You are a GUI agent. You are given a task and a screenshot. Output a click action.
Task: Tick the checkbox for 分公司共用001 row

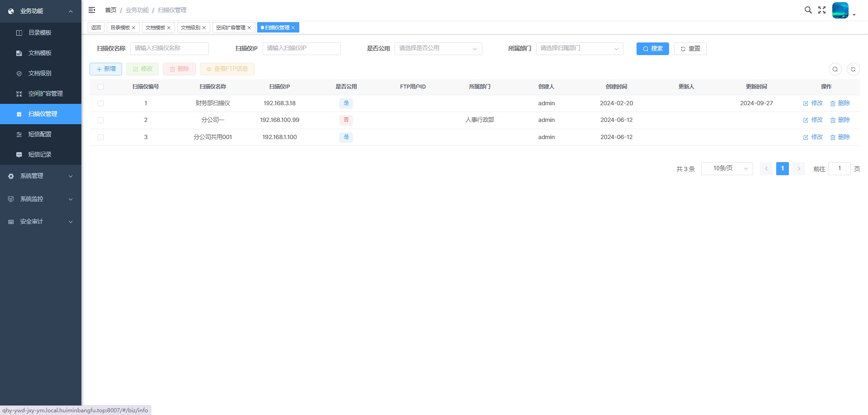pos(100,137)
